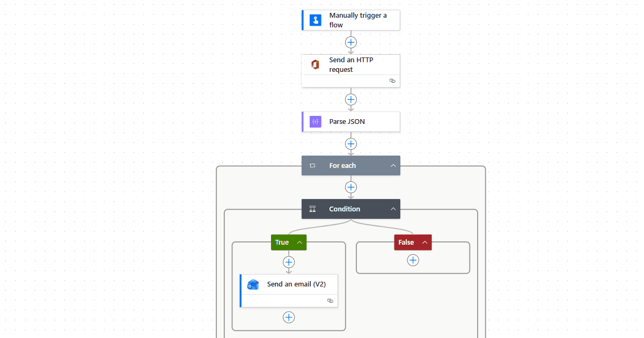Image resolution: width=644 pixels, height=338 pixels.
Task: Add action below Send an email (V2)
Action: point(289,317)
